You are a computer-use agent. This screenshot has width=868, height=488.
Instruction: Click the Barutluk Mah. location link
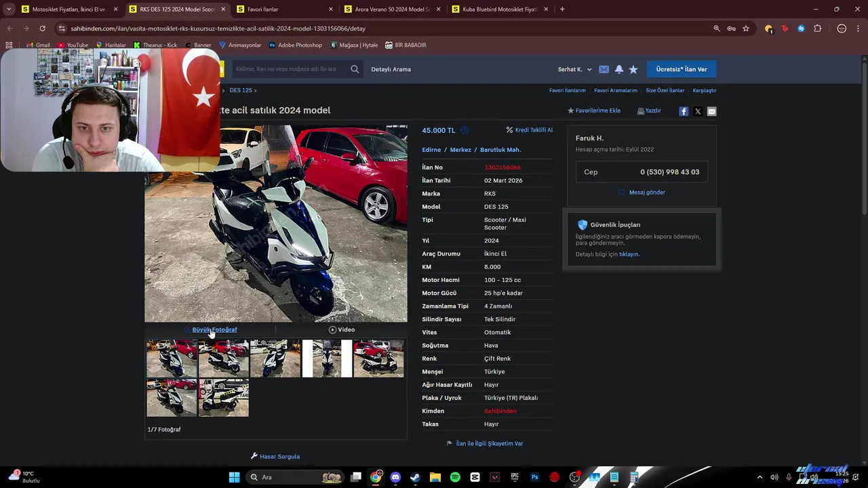point(500,150)
